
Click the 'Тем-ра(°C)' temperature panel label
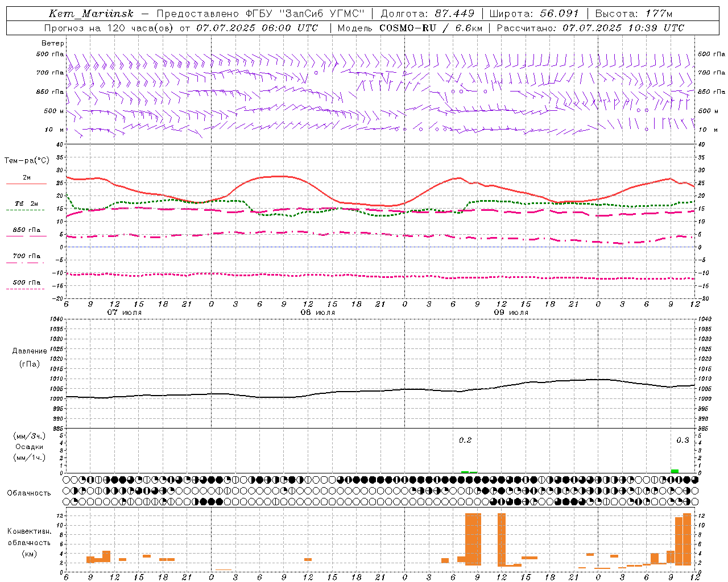click(x=27, y=161)
